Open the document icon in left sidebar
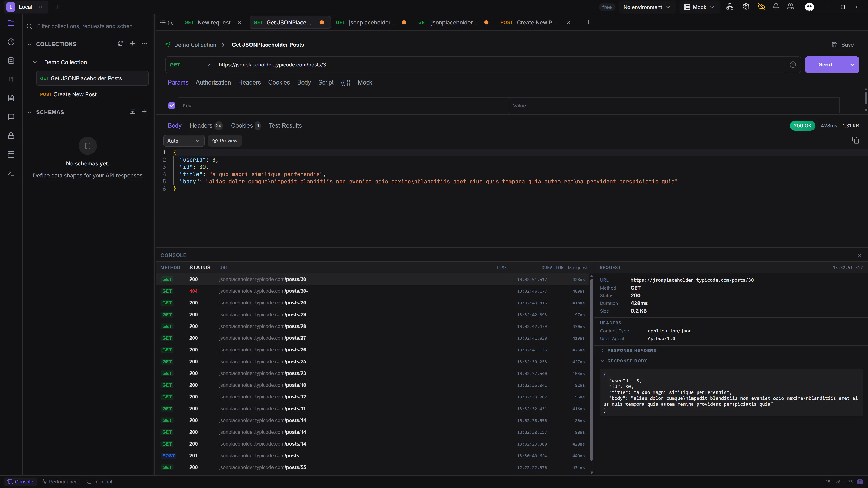Image resolution: width=868 pixels, height=488 pixels. click(11, 98)
